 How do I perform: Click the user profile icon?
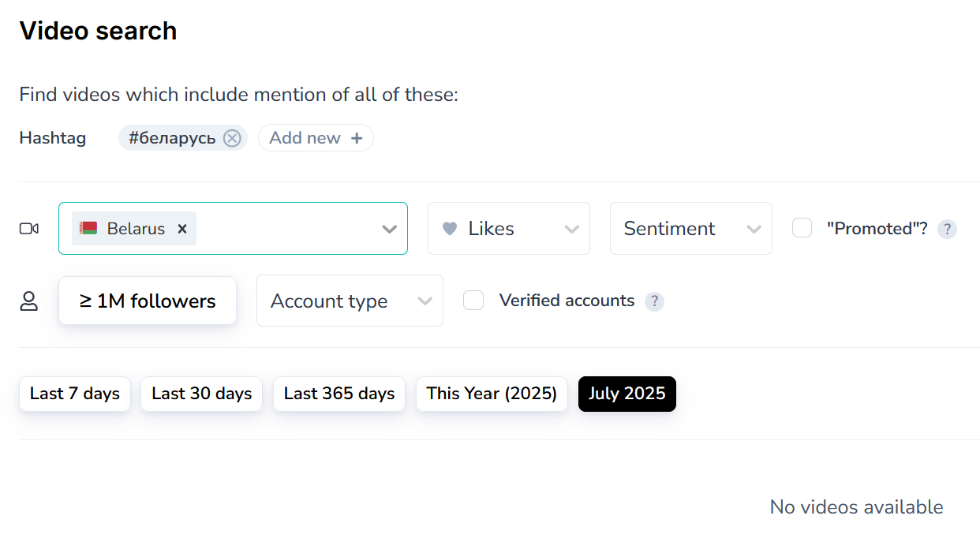[x=29, y=301]
